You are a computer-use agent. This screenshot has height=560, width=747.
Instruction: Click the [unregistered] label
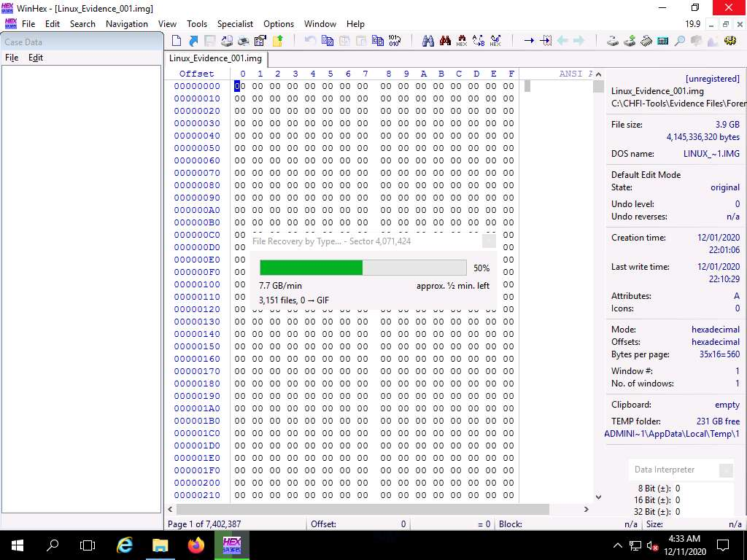click(x=712, y=79)
